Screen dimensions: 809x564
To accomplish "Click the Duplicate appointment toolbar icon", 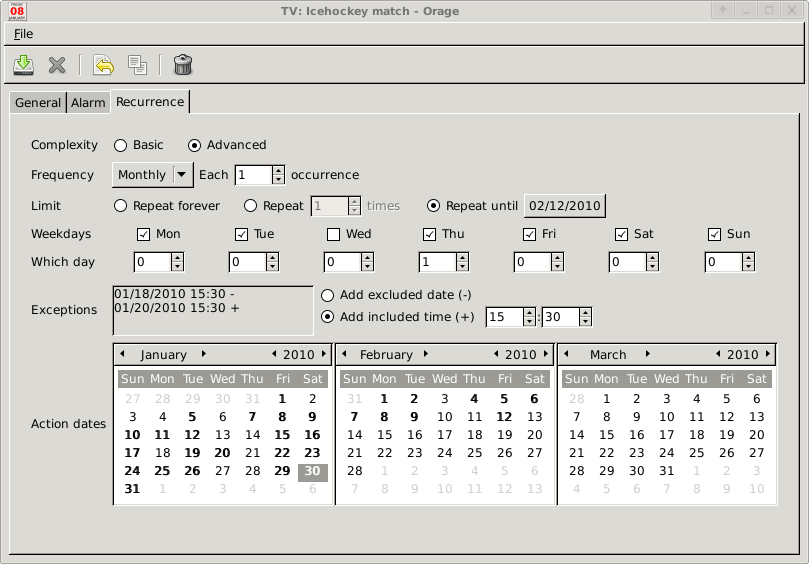I will click(x=137, y=65).
